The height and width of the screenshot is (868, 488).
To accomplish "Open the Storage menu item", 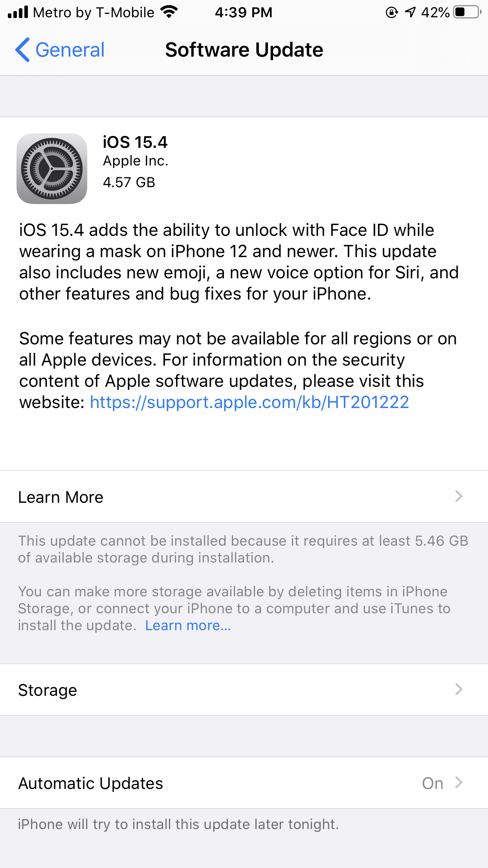I will [48, 690].
